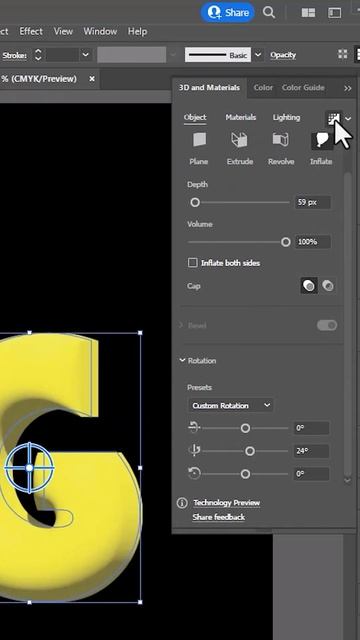Image resolution: width=360 pixels, height=640 pixels.
Task: Click the scrollbar down arrow in panel
Action: pos(348,480)
